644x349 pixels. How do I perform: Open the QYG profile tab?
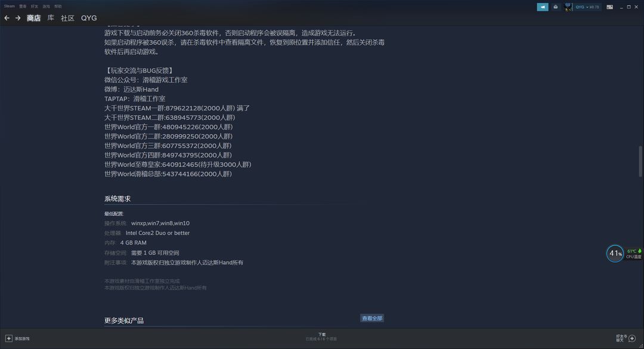(89, 18)
